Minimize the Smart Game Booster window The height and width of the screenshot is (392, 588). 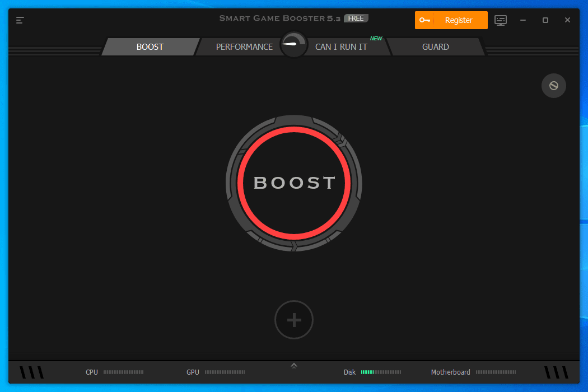coord(523,20)
